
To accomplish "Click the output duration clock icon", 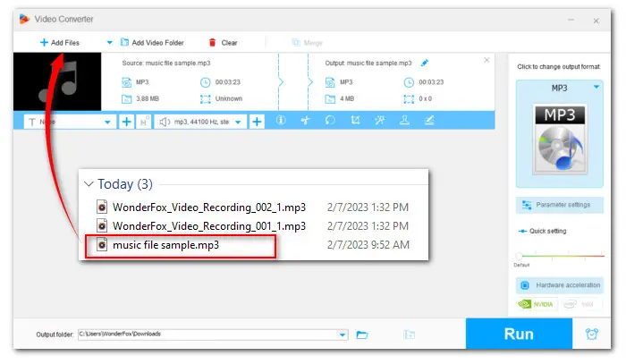I will tap(409, 82).
